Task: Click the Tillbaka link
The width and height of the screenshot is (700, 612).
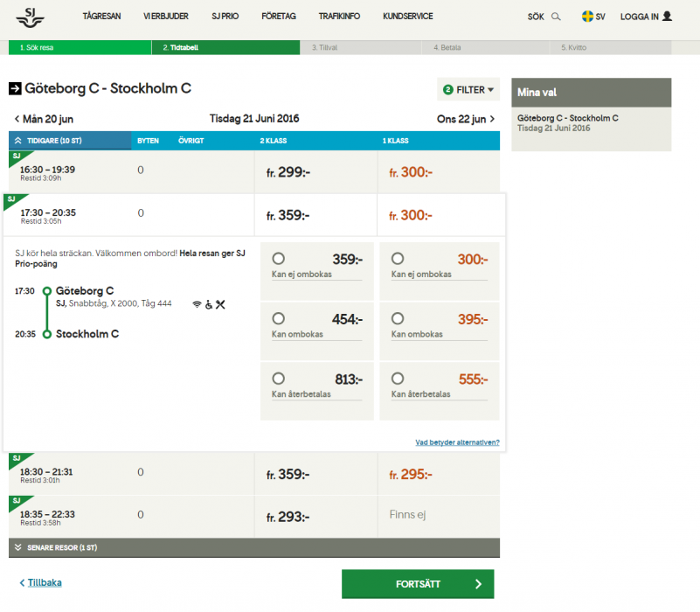Action: pyautogui.click(x=44, y=582)
